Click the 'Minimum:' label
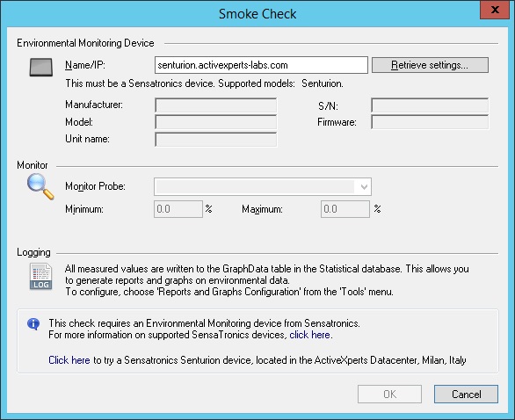Viewport: 515px width, 420px height. pyautogui.click(x=84, y=209)
